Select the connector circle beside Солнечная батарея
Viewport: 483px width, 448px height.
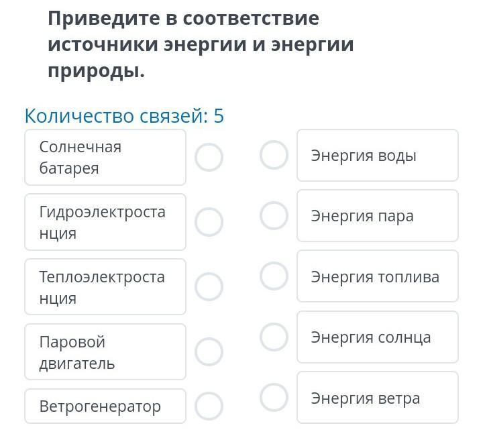point(209,158)
